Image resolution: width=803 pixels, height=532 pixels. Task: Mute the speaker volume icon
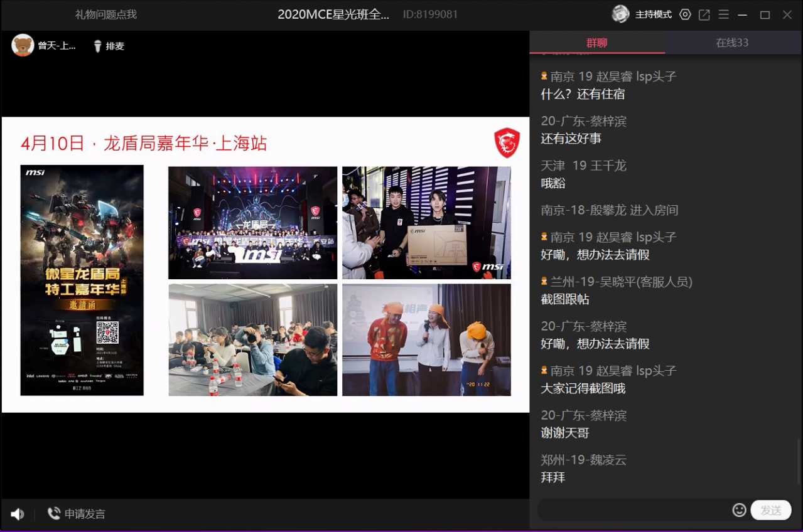point(17,514)
